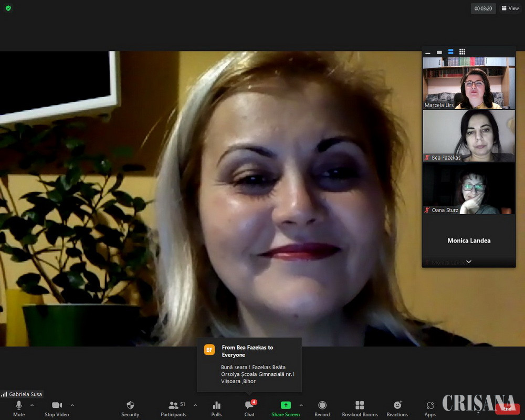Open the Security shield menu
Screen dimensions: 525x420
point(130,408)
